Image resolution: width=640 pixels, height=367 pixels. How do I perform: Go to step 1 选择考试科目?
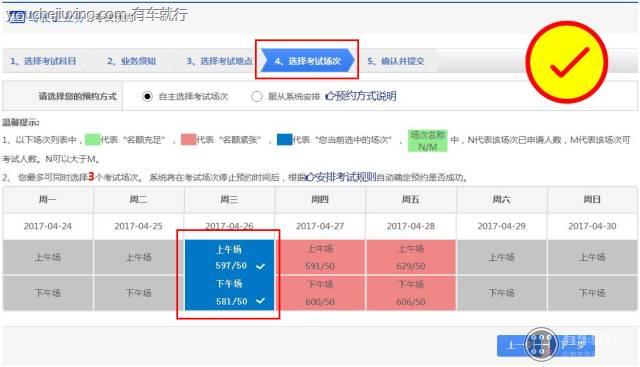[x=43, y=61]
